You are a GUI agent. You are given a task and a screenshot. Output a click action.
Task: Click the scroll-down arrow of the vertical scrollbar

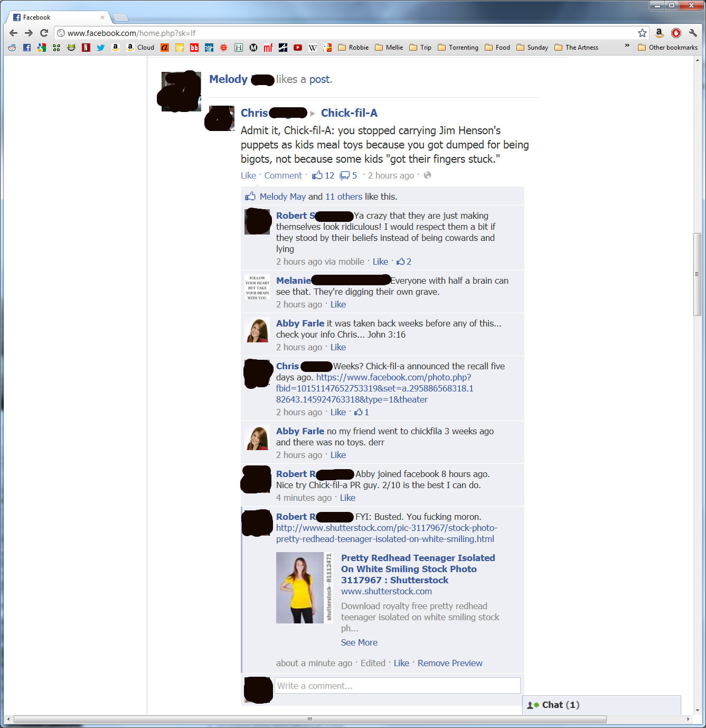pyautogui.click(x=697, y=711)
